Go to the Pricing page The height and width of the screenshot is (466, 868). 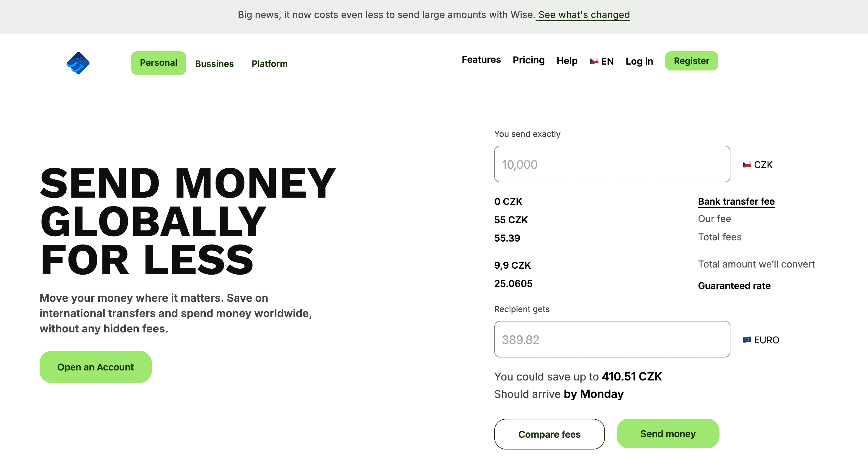tap(528, 60)
